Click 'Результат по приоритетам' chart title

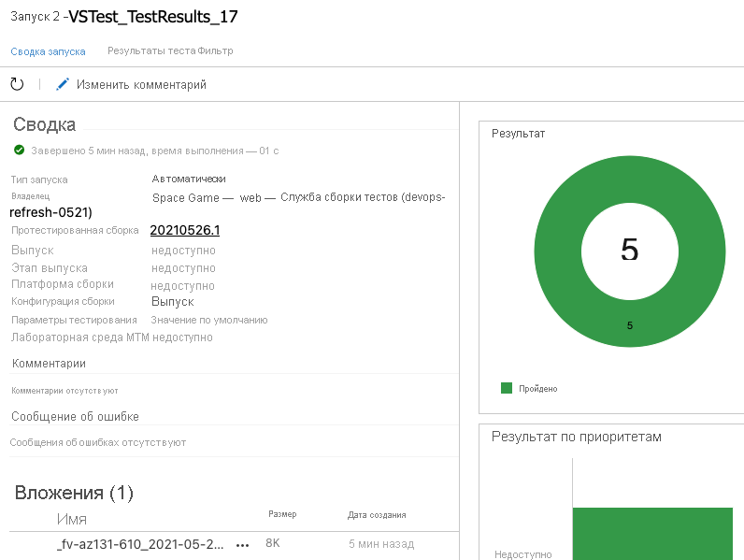click(x=577, y=437)
